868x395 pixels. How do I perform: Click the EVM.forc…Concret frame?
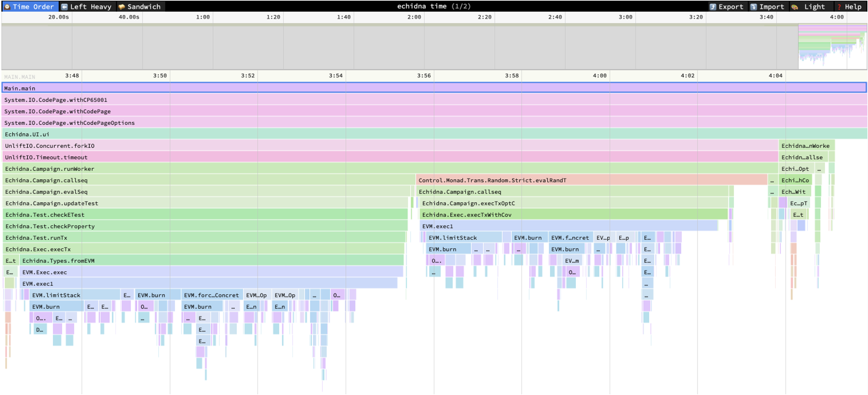tap(211, 295)
